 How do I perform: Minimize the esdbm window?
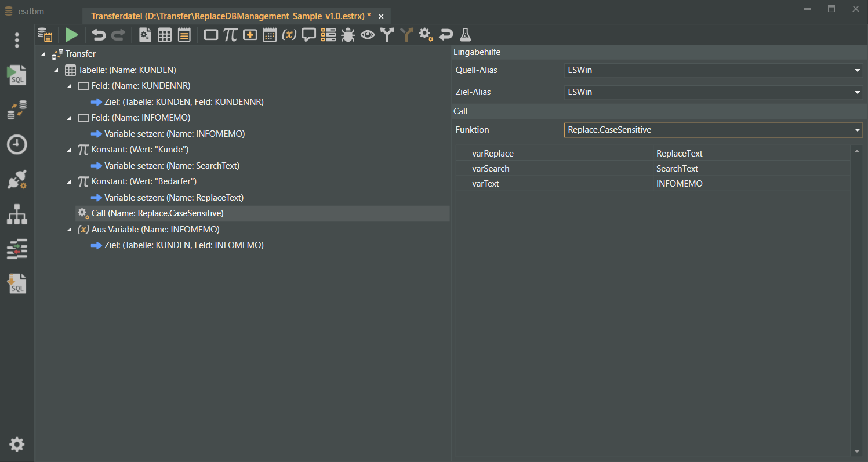click(x=807, y=9)
